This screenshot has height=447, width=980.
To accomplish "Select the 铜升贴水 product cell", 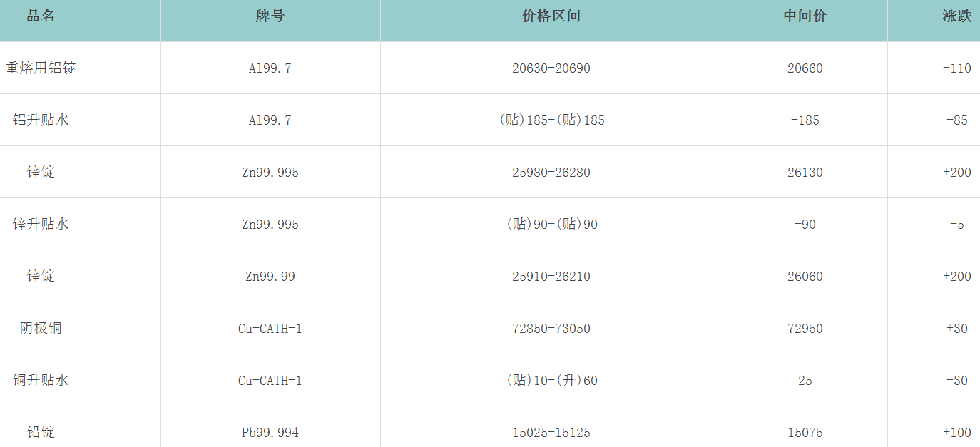I will pyautogui.click(x=41, y=381).
